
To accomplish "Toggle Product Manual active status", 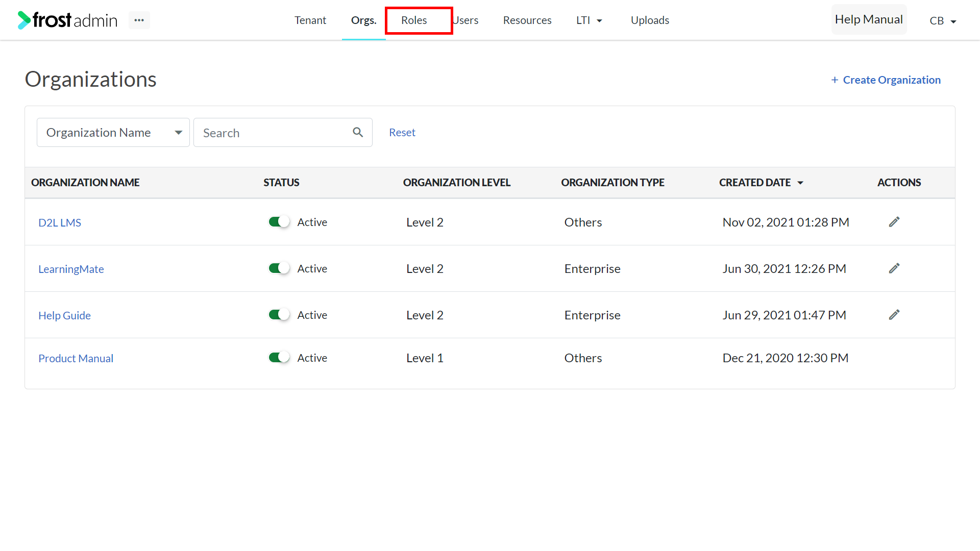I will click(279, 358).
